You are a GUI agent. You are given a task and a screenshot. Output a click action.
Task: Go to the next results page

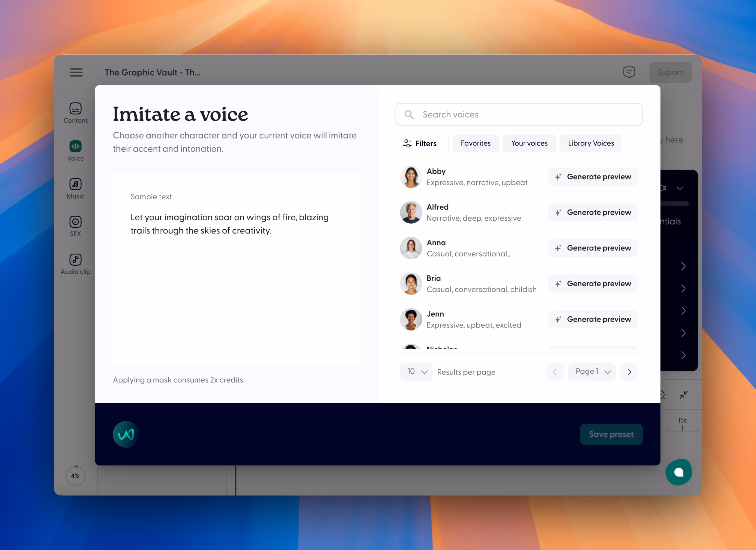click(629, 372)
